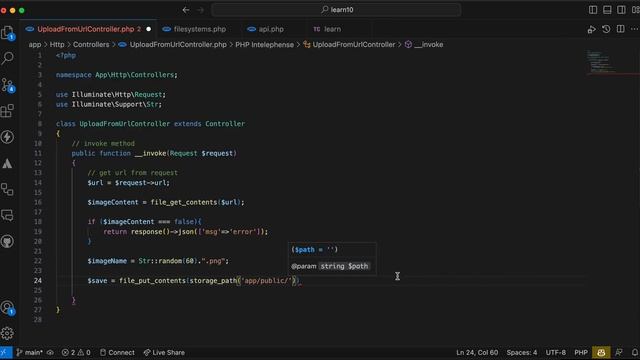Open the Search view
This screenshot has width=640, height=360.
8,58
